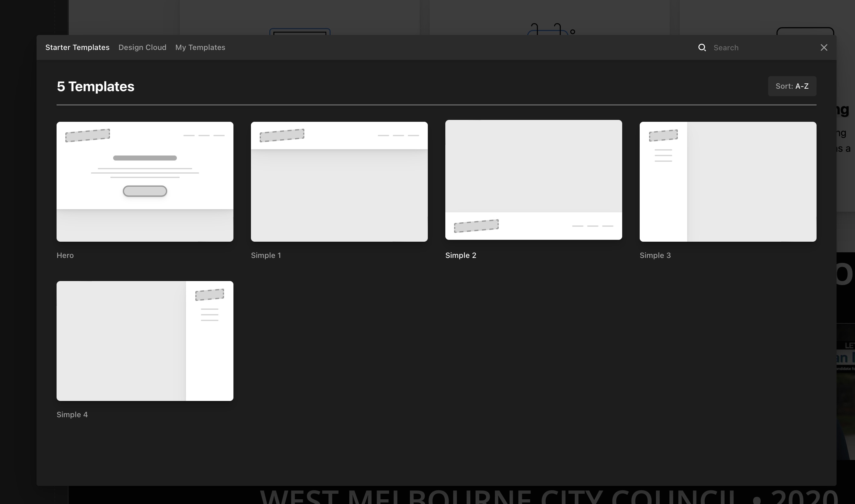Click the Simple 2 name label
855x504 pixels.
tap(461, 255)
